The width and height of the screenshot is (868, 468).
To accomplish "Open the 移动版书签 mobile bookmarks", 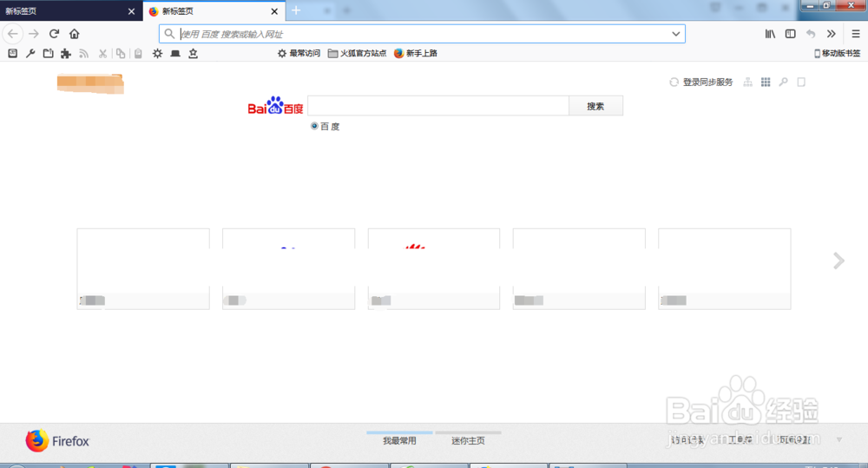I will pos(837,53).
